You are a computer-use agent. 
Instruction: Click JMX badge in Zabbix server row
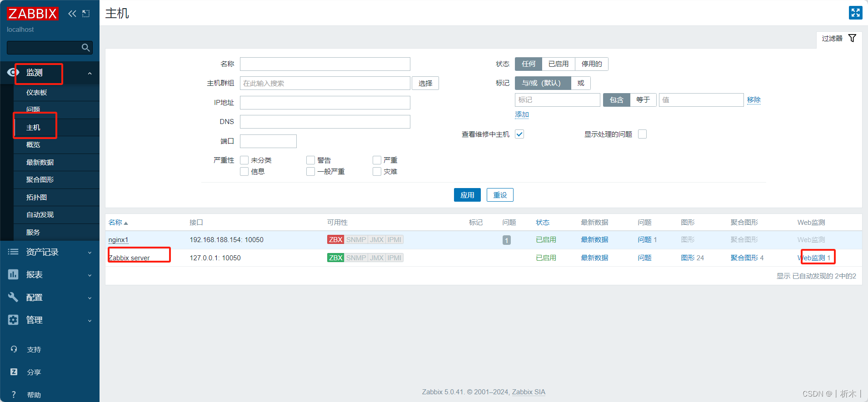(377, 258)
